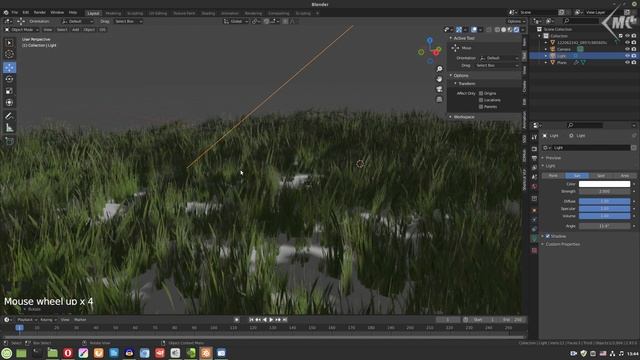Toggle Affect Only Locations checkbox
Screen dimensions: 640x360
point(481,100)
